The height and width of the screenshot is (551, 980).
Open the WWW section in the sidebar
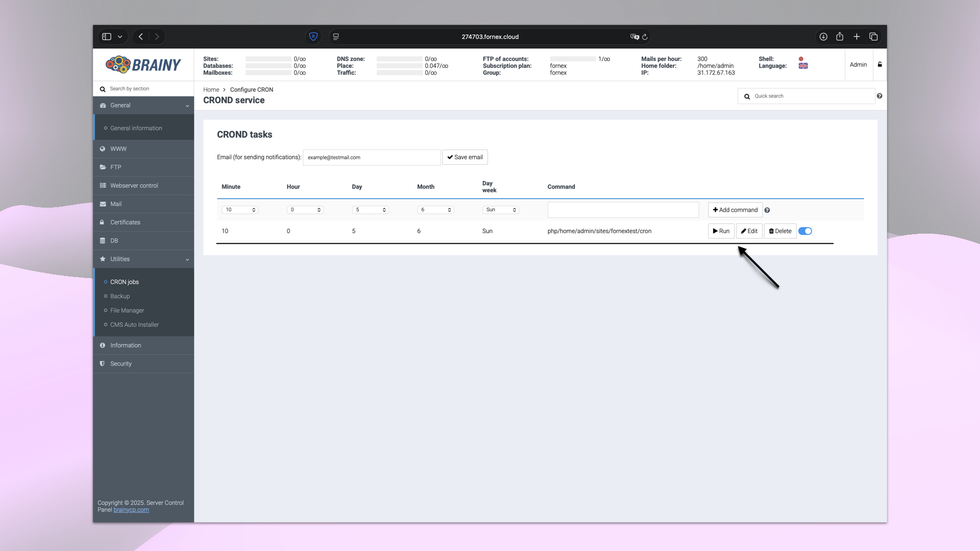(119, 148)
